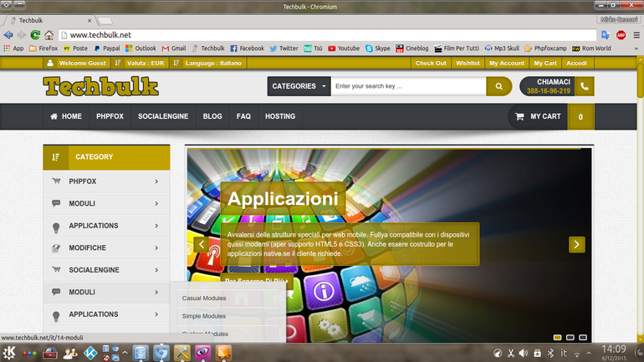Open the Adblock Plus extension icon

coord(621,35)
